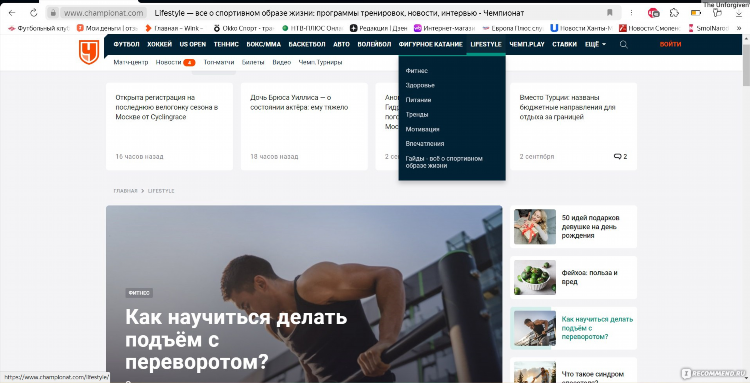Screen dimensions: 750x383
Task: Open the Новости Смоленск bookmark
Action: pyautogui.click(x=649, y=28)
